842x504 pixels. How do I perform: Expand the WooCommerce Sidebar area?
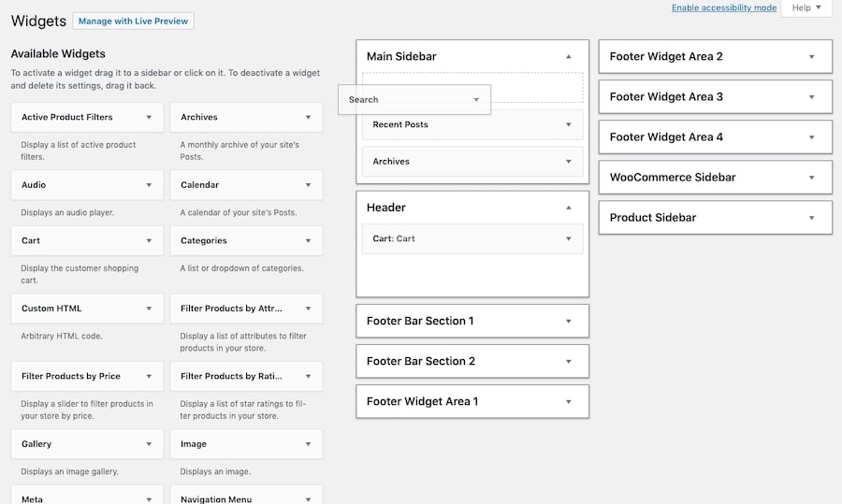tap(811, 178)
